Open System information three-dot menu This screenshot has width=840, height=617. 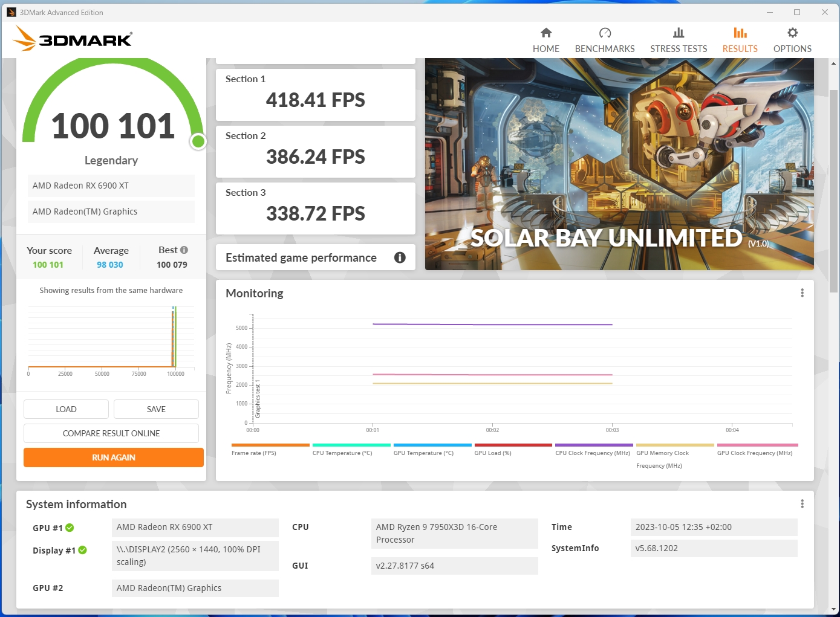pyautogui.click(x=802, y=504)
